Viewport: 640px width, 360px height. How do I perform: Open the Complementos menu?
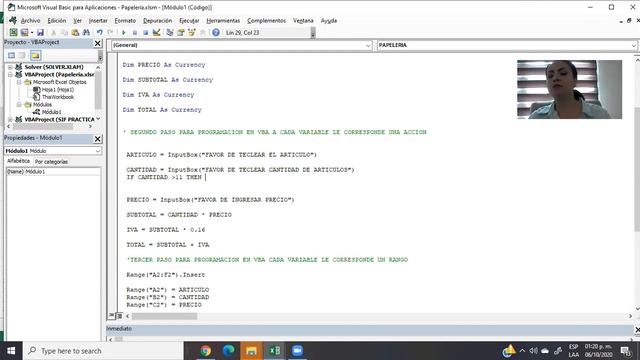267,20
